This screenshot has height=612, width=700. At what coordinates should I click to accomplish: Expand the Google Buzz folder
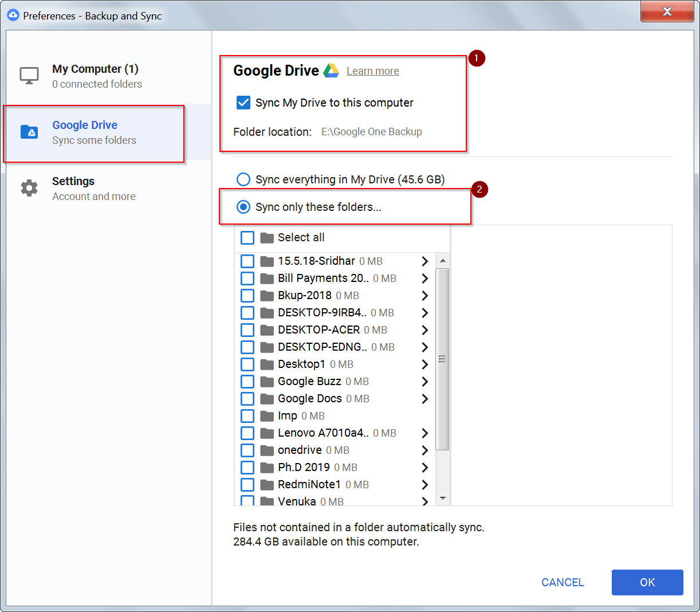(x=424, y=381)
